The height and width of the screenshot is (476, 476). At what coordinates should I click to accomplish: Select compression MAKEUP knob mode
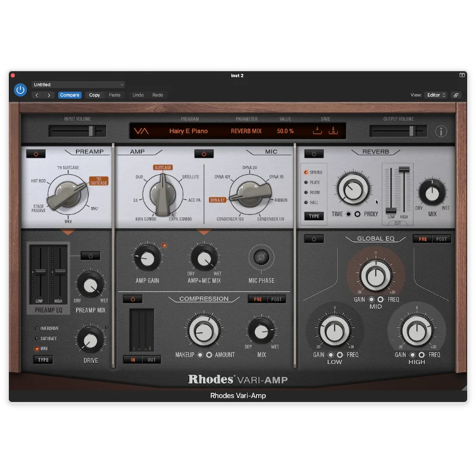pos(200,355)
